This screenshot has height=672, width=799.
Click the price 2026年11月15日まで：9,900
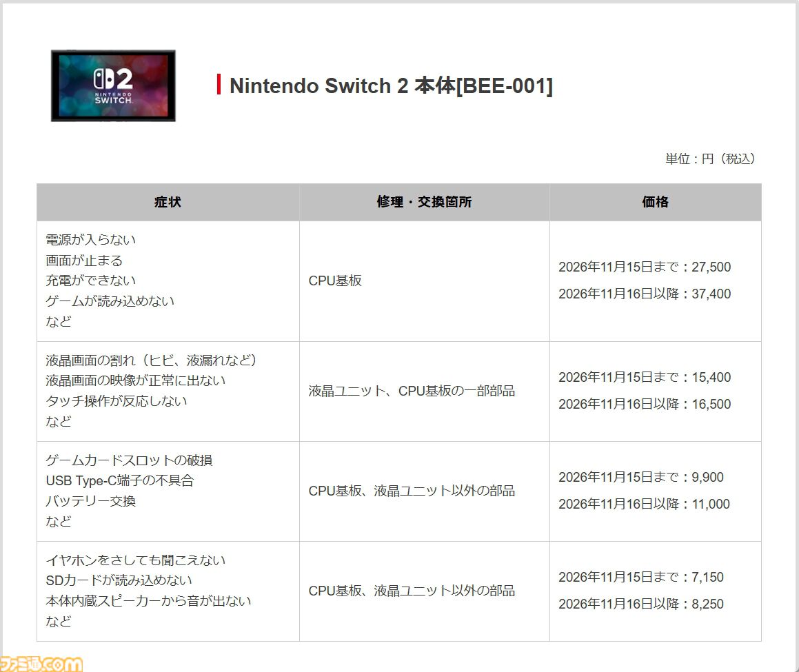tap(641, 477)
